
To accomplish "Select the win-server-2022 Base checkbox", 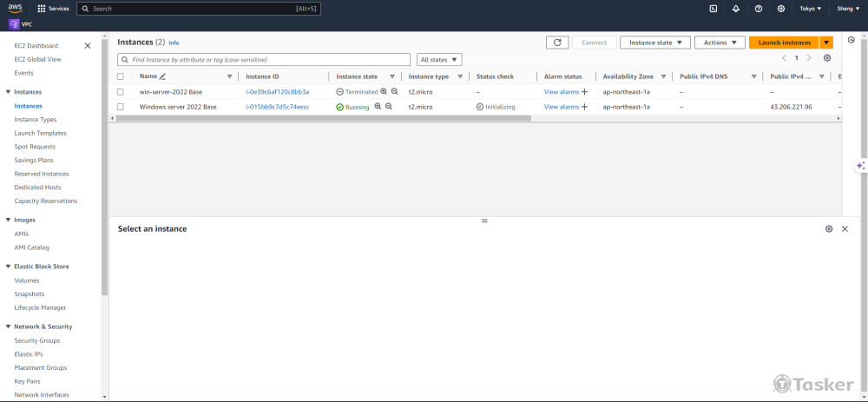I will [x=121, y=92].
